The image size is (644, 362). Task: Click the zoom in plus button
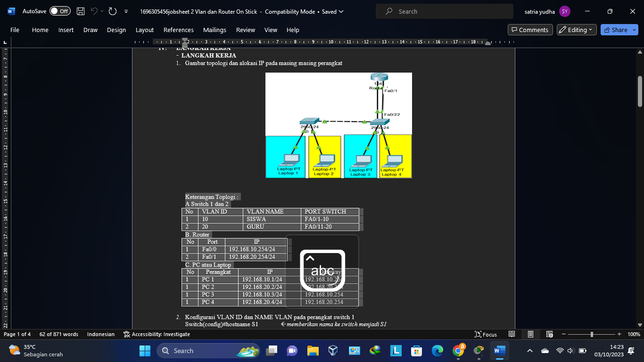620,334
